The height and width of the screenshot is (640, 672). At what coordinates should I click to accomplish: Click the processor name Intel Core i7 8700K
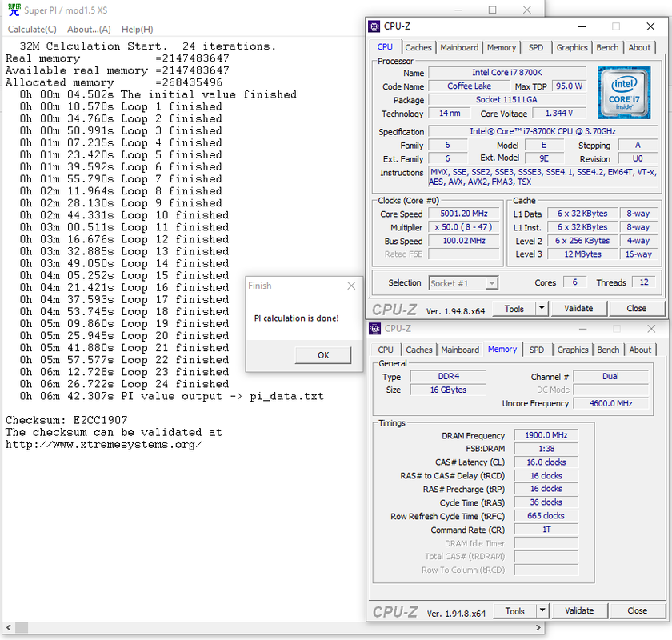coord(507,73)
